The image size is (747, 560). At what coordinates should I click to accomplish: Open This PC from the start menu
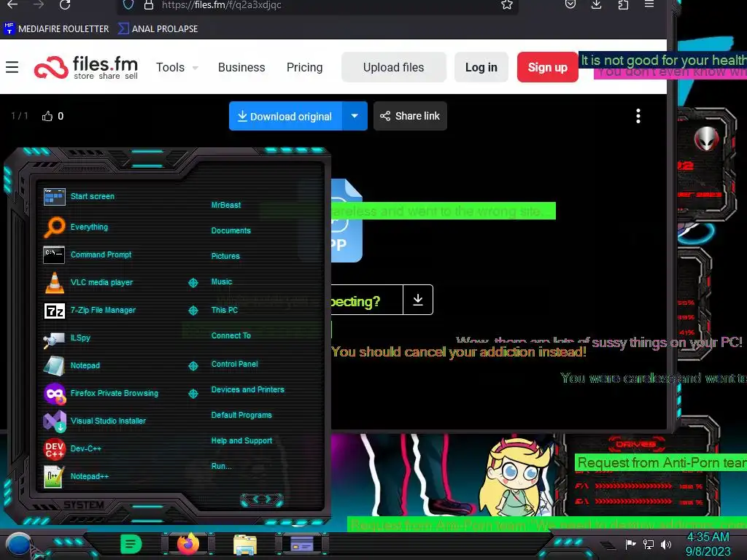click(225, 310)
